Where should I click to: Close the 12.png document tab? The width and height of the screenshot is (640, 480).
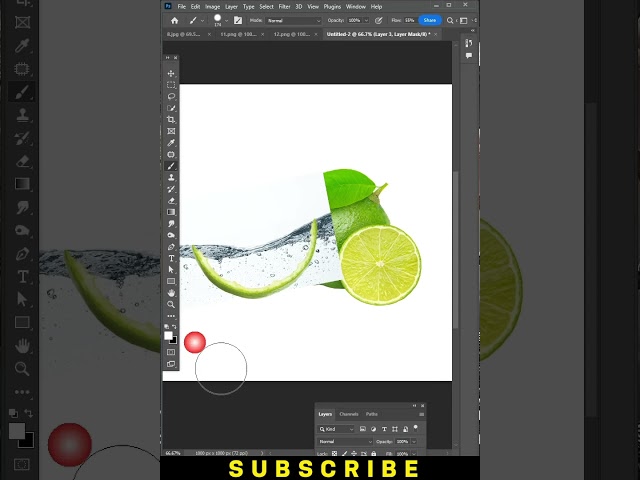tap(316, 34)
